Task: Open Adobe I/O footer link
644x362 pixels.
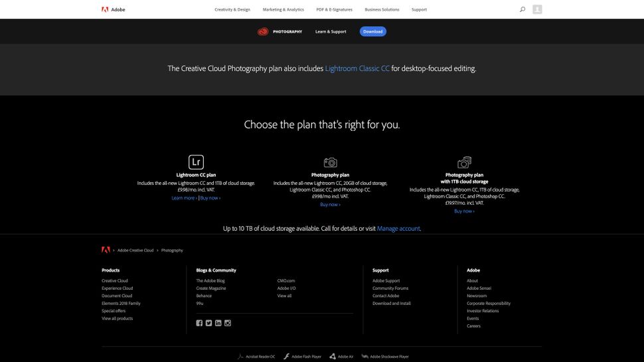Action: pos(286,288)
